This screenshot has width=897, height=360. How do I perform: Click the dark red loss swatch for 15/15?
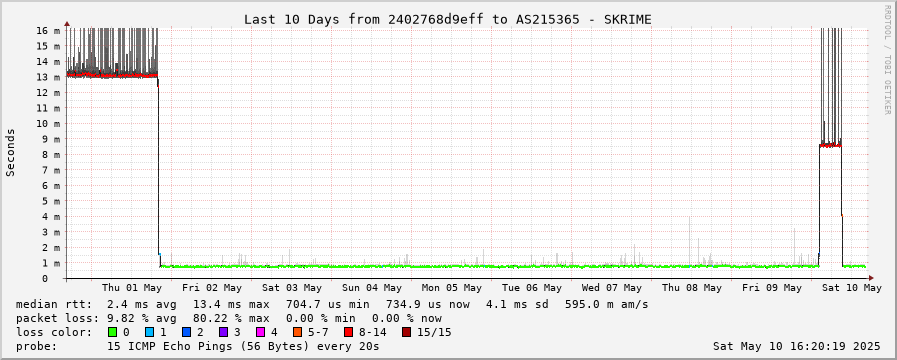[x=406, y=332]
